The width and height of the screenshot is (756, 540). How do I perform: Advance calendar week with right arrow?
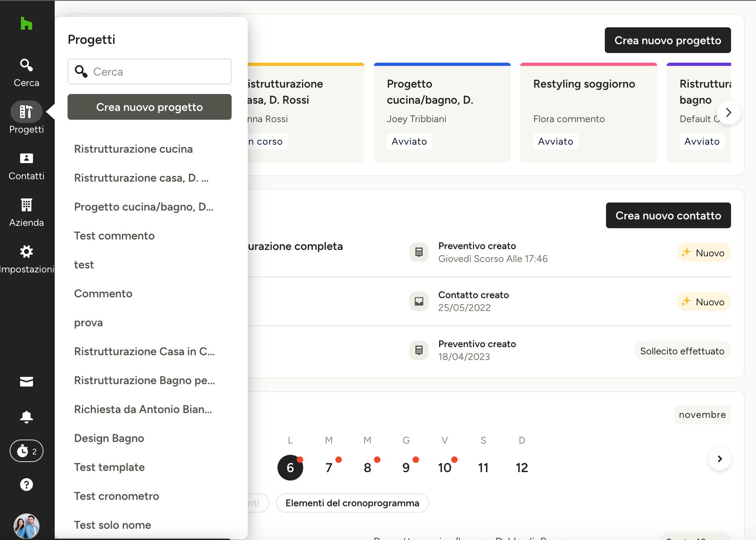click(719, 459)
